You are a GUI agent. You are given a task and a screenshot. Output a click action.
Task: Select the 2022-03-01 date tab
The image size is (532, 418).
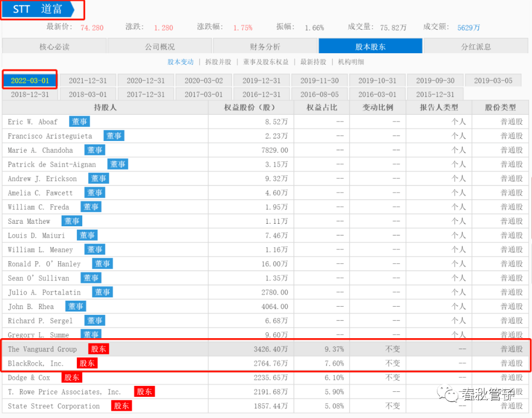(x=30, y=80)
